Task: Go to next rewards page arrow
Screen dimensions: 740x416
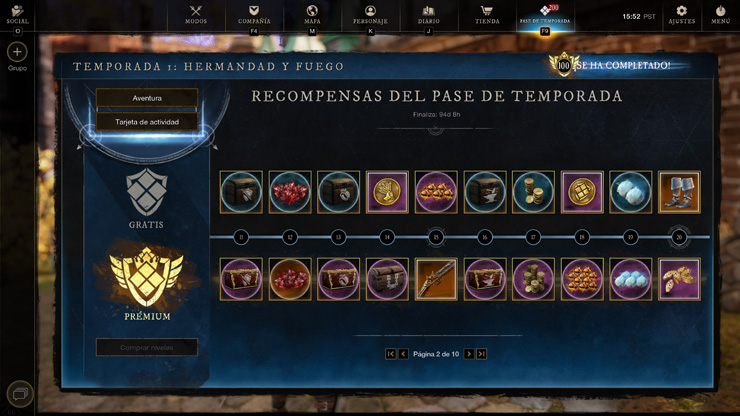Action: point(469,354)
